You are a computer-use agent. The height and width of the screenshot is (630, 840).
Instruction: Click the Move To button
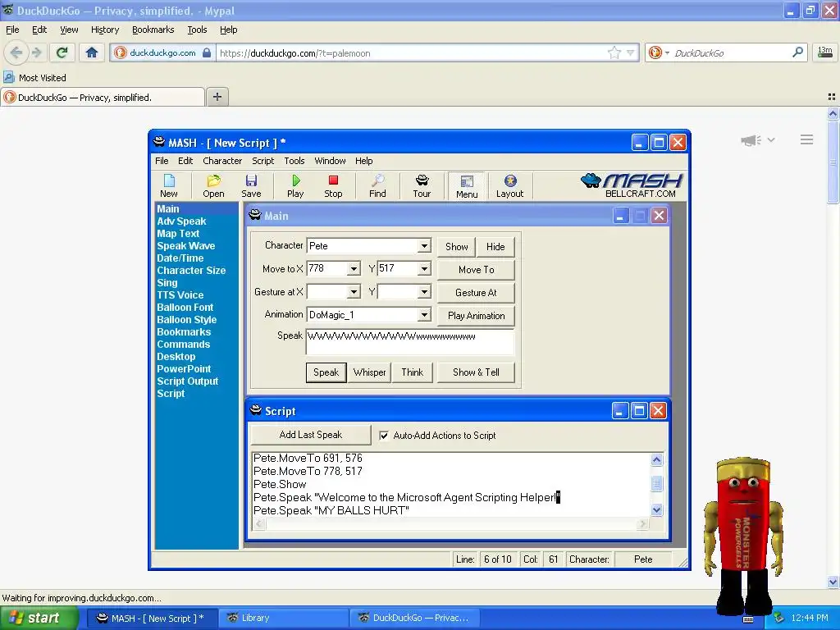point(477,269)
